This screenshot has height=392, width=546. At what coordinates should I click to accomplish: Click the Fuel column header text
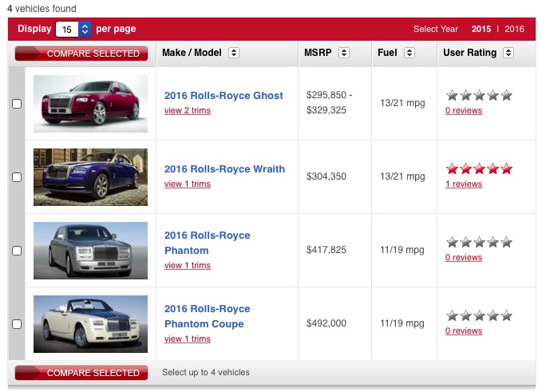pos(387,53)
